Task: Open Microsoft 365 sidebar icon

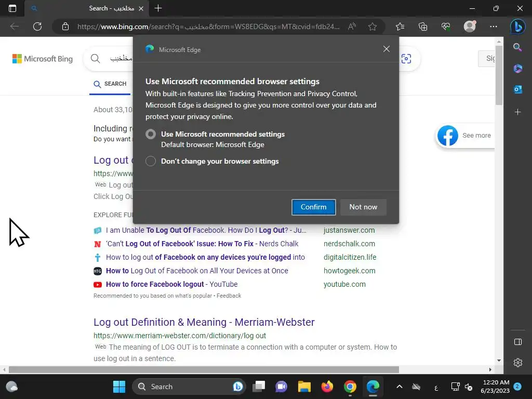Action: [x=517, y=68]
